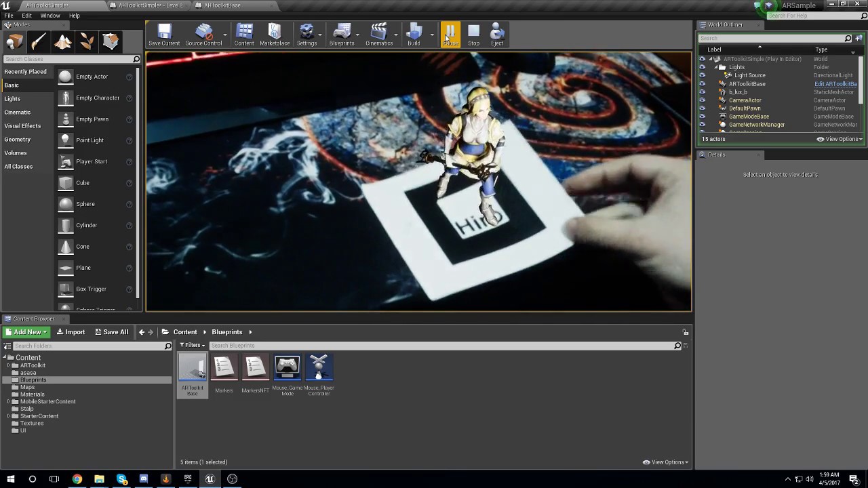868x488 pixels.
Task: Click the Add New button
Action: click(x=26, y=332)
